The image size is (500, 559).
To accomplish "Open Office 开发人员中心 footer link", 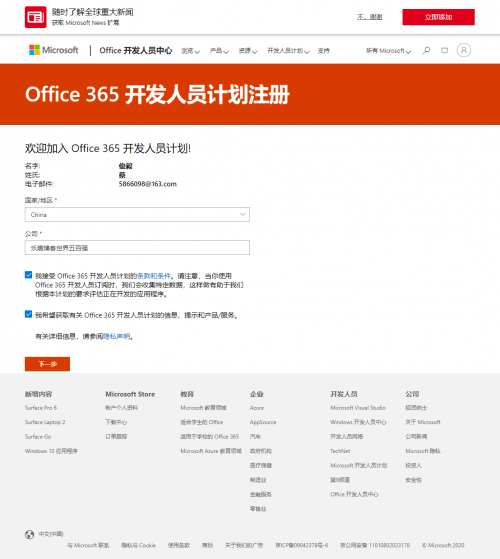I will 354,494.
